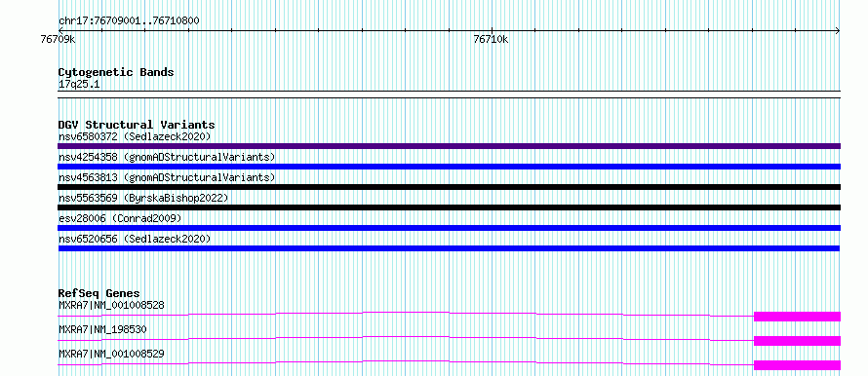The width and height of the screenshot is (868, 376).
Task: Click the intron line of NM_001008528
Action: click(x=406, y=313)
